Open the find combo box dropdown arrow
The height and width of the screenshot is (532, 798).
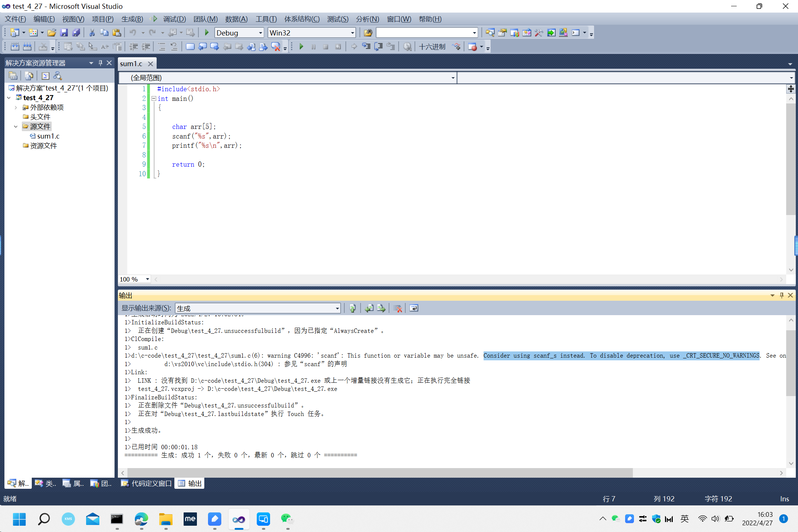tap(474, 33)
